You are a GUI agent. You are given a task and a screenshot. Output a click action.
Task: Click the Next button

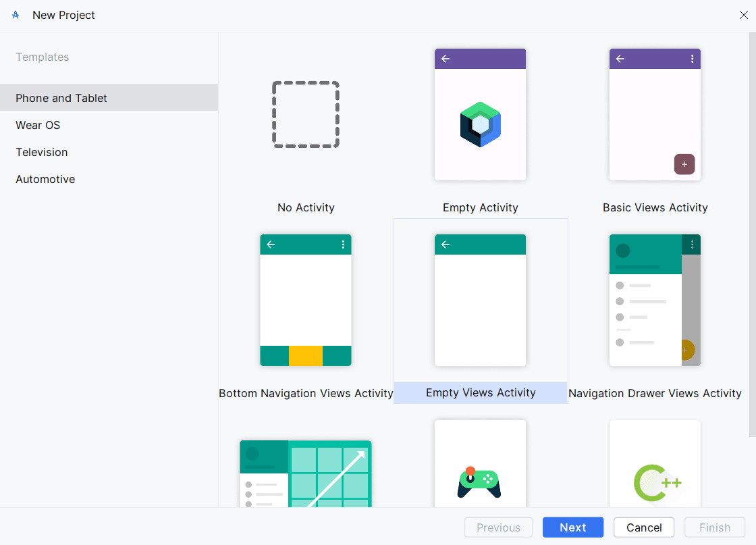(572, 527)
